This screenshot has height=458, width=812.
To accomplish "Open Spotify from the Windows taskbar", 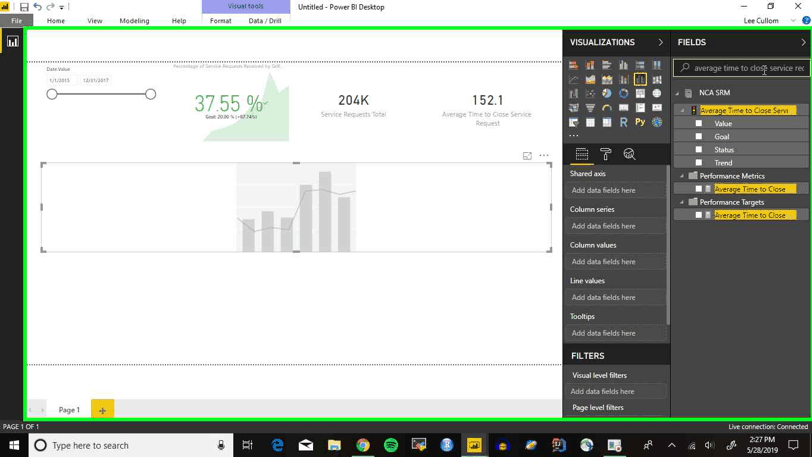I will (x=391, y=445).
